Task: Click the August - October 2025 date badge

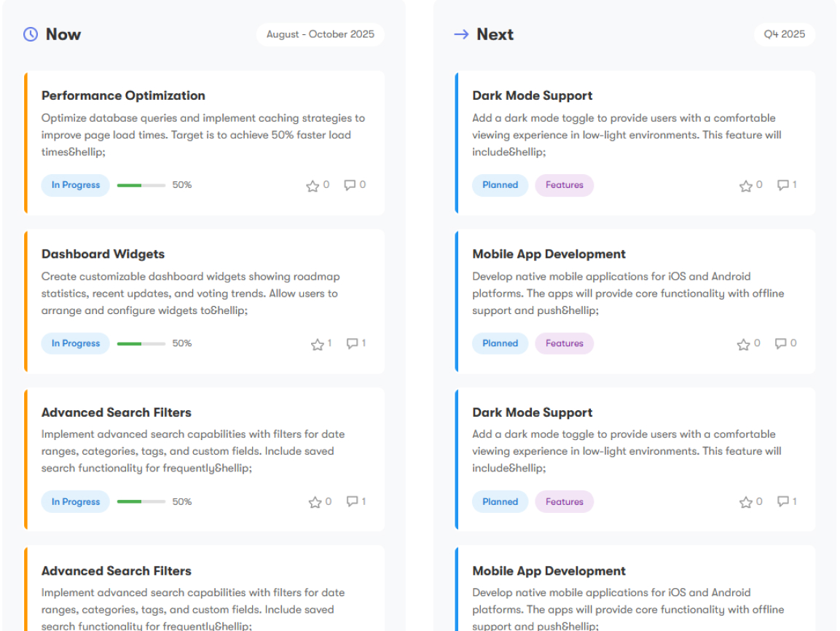Action: [x=320, y=34]
